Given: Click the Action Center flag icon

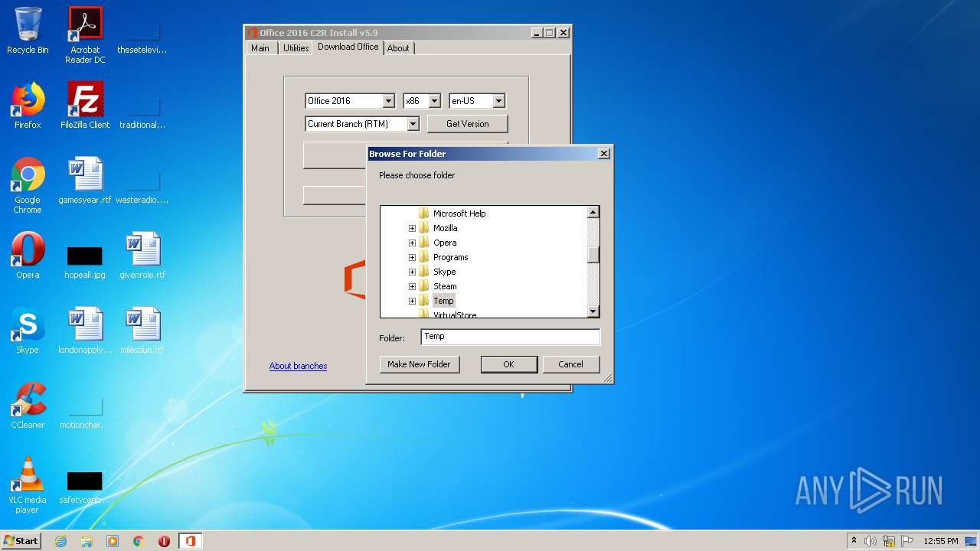Looking at the screenshot, I should point(907,541).
